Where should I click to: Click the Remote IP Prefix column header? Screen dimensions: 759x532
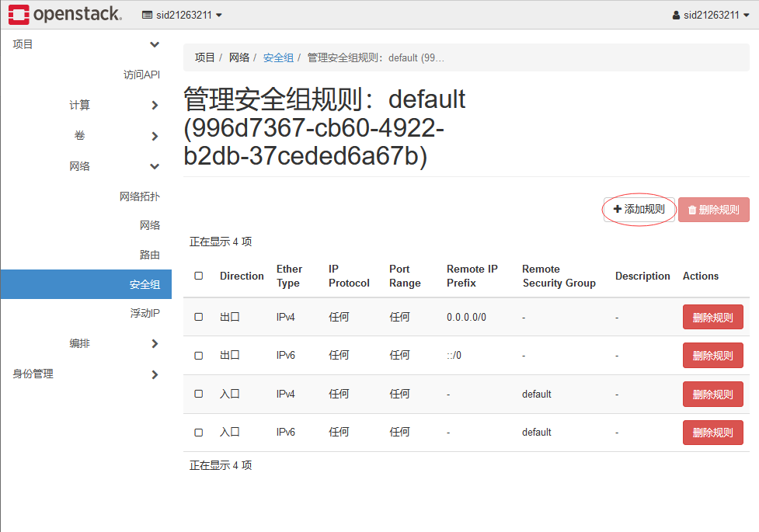point(472,276)
